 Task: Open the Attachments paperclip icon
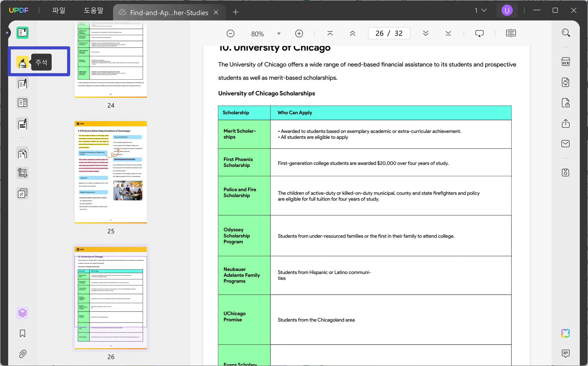23,354
